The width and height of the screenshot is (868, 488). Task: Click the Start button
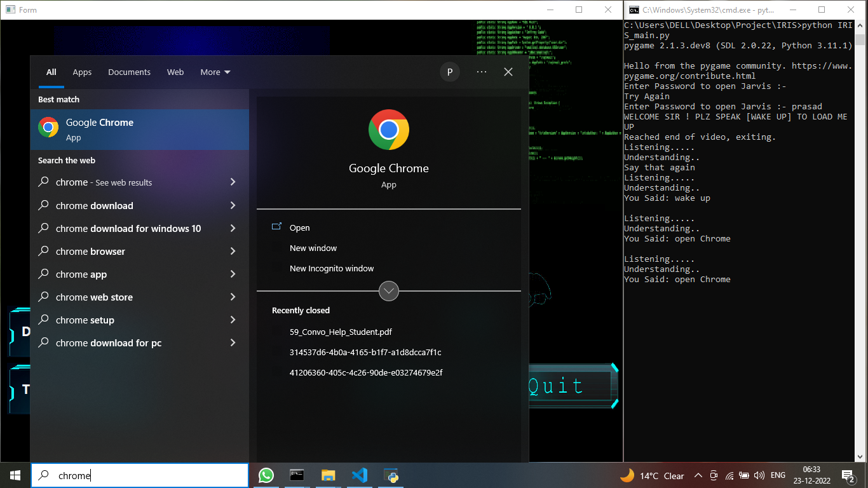coord(14,475)
